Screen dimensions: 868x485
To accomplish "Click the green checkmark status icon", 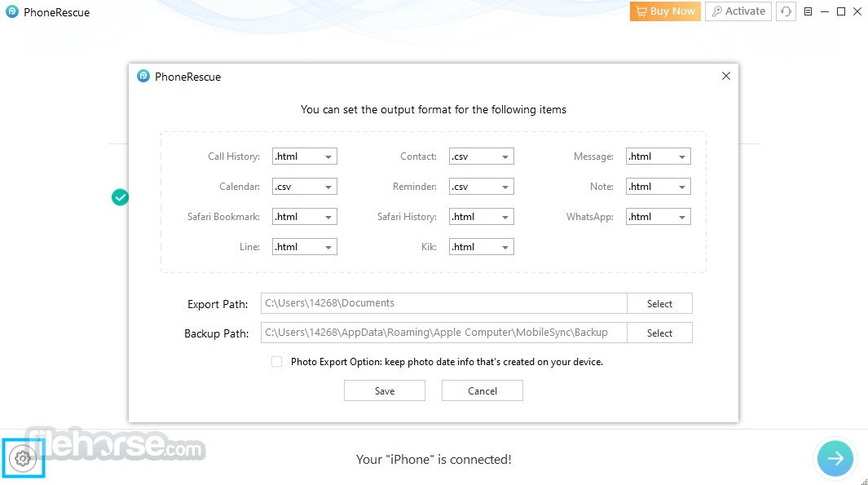I will click(x=120, y=197).
